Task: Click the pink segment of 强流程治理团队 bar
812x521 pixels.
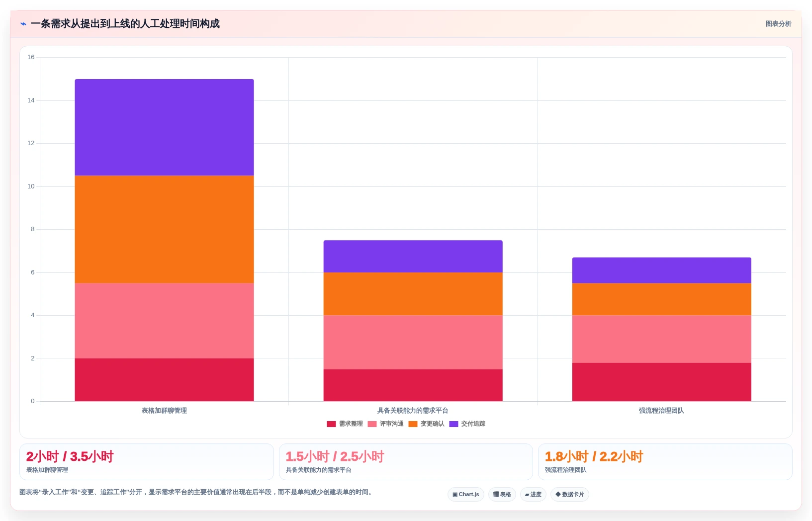Action: pos(661,339)
